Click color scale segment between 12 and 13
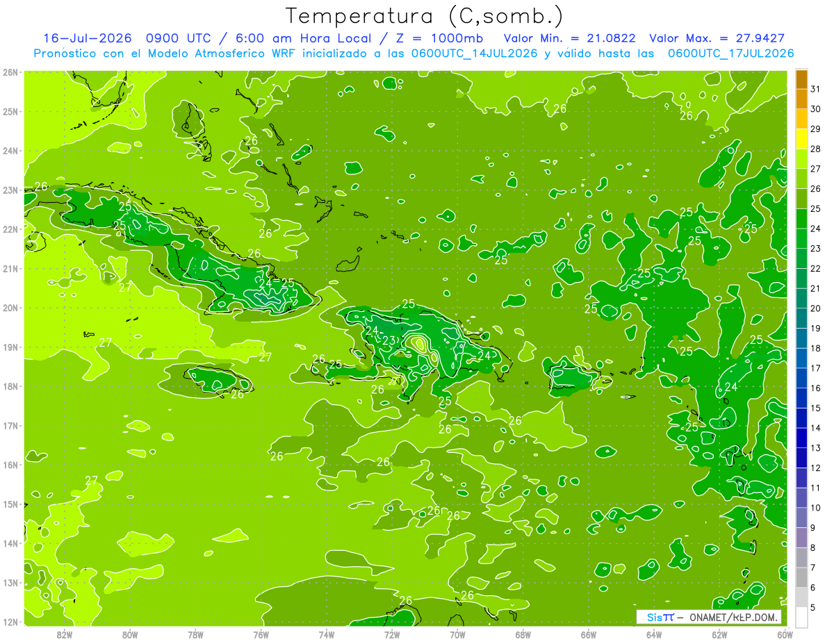The image size is (834, 644). (801, 458)
